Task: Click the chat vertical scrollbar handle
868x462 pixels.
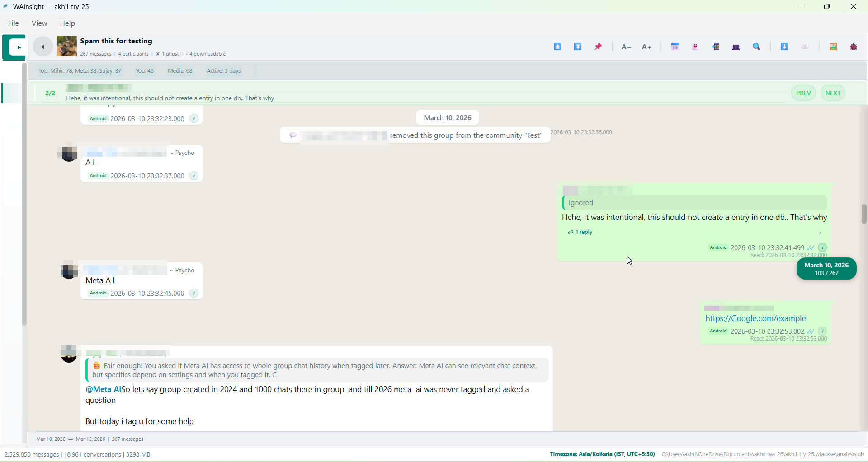Action: click(864, 214)
